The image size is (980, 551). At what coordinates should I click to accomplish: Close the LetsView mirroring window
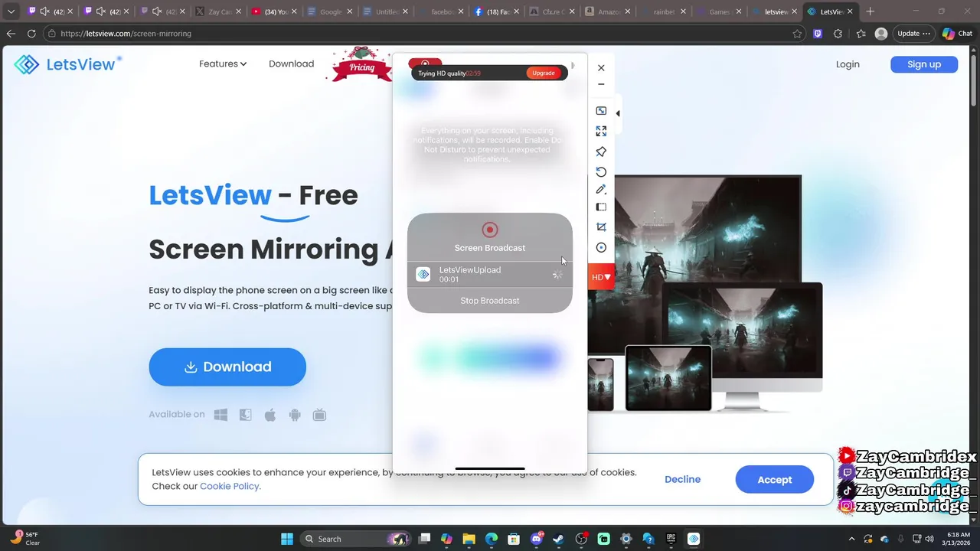(x=601, y=68)
